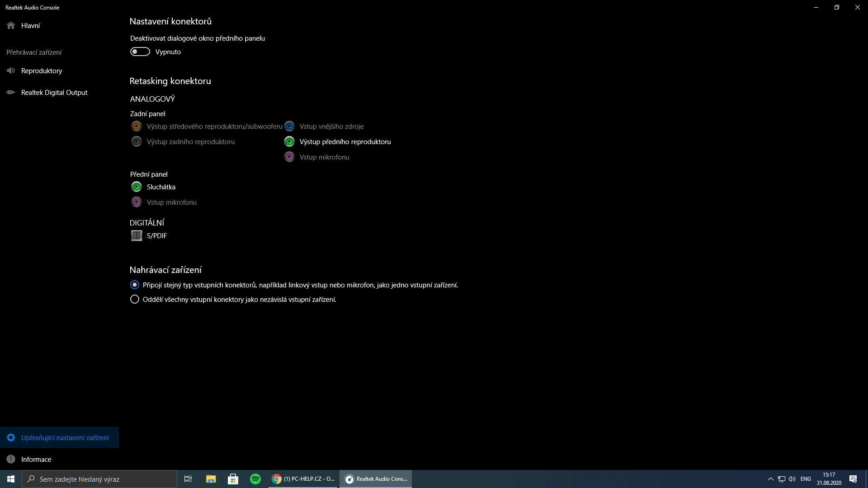The width and height of the screenshot is (868, 488).
Task: Open the taskbar volume speaker icon
Action: [x=792, y=479]
